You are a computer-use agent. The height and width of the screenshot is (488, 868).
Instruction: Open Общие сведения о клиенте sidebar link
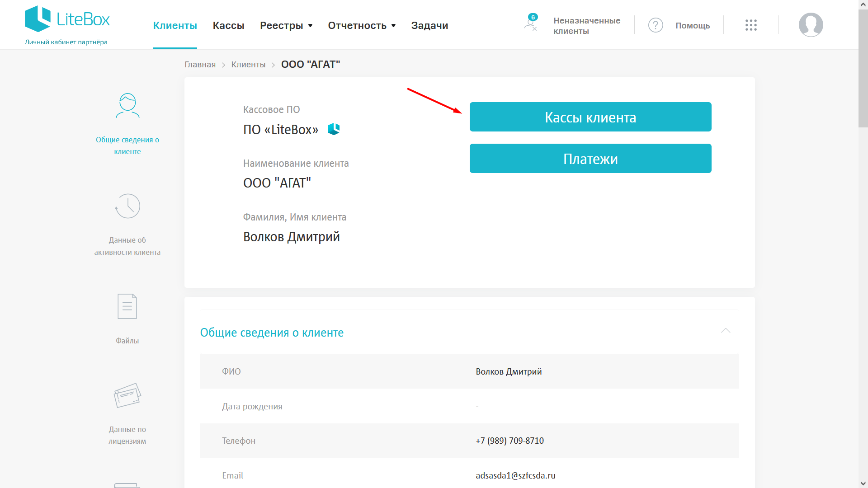[127, 145]
